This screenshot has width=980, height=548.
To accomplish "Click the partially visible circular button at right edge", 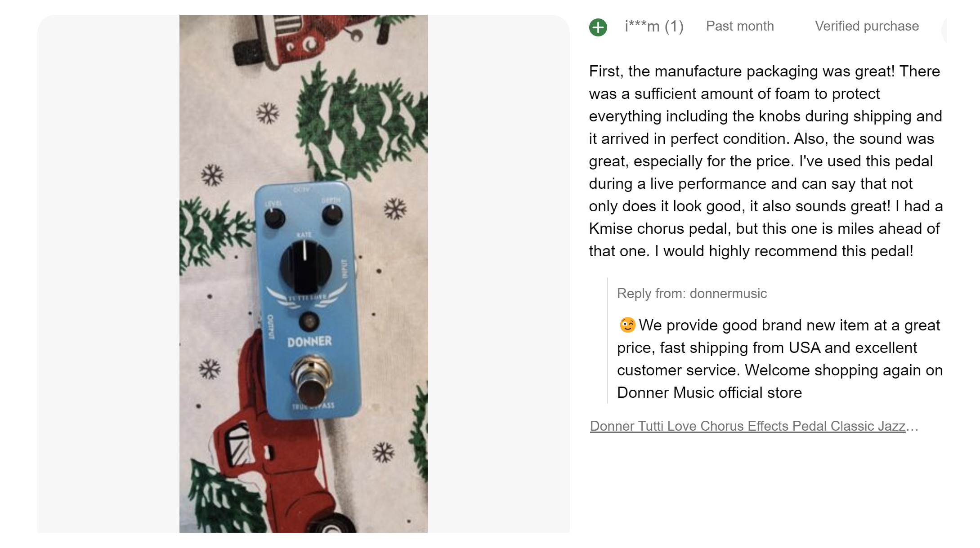I will pos(944,30).
